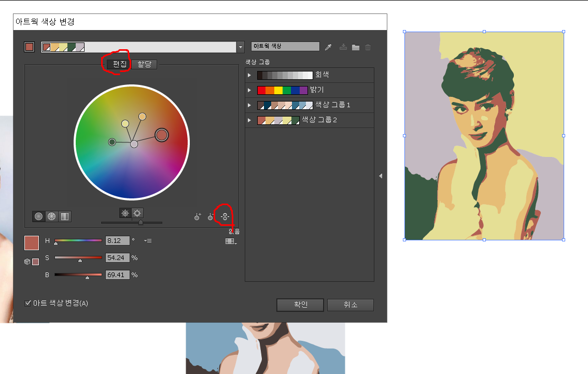
Task: Select the pale yellow marker on wheel
Action: [x=125, y=124]
